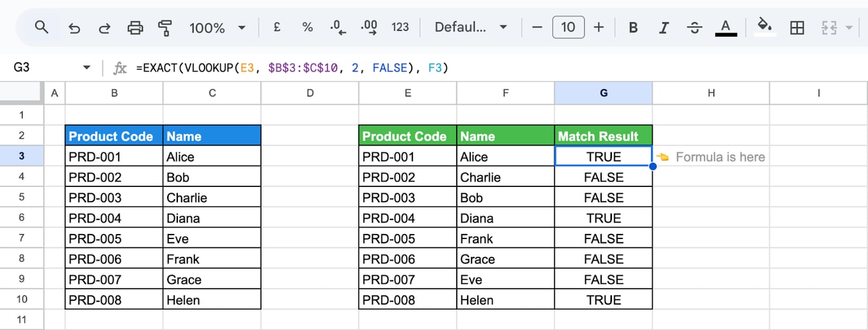868x330 pixels.
Task: Select column D header
Action: coord(310,93)
